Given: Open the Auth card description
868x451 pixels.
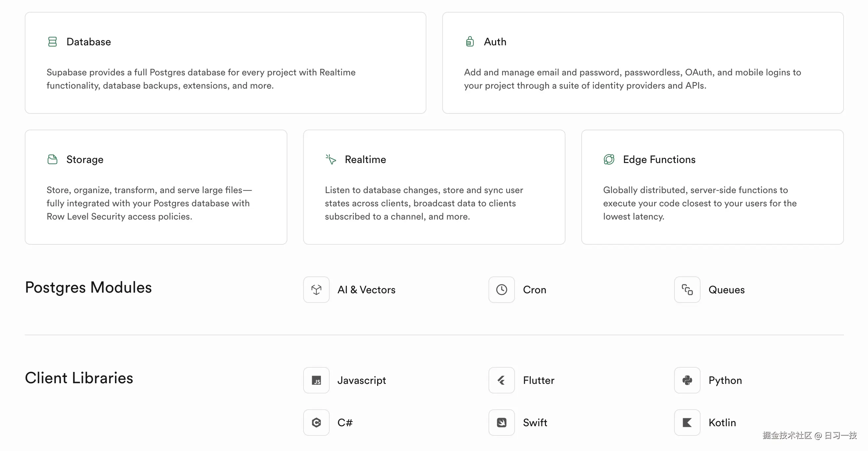Looking at the screenshot, I should (x=632, y=79).
